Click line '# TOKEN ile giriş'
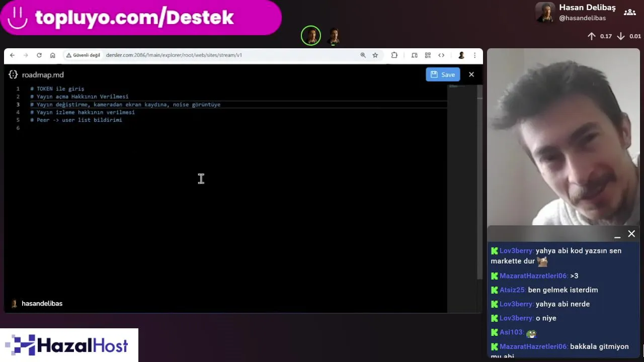The image size is (644, 362). [57, 88]
